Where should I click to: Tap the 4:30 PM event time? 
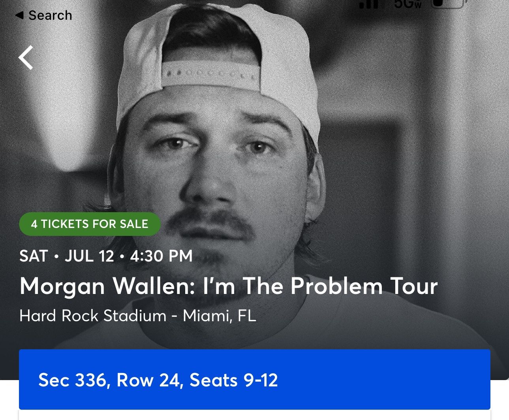[x=161, y=256]
